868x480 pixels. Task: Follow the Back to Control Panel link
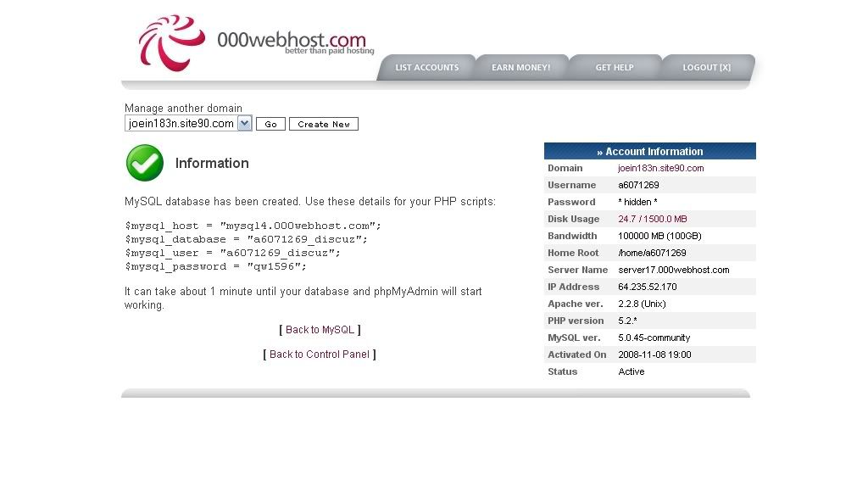click(x=320, y=354)
